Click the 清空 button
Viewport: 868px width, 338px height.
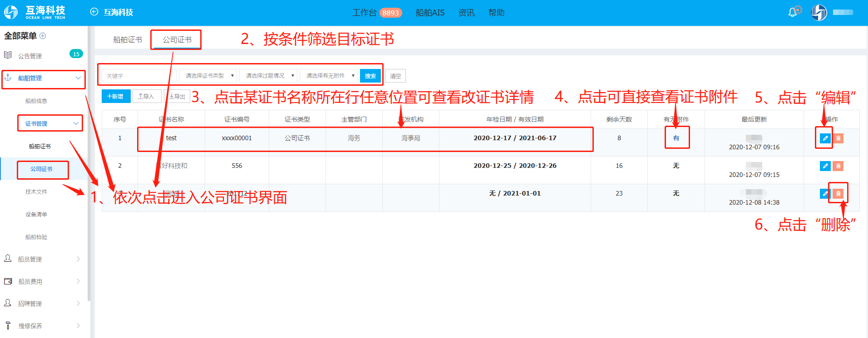coord(395,76)
